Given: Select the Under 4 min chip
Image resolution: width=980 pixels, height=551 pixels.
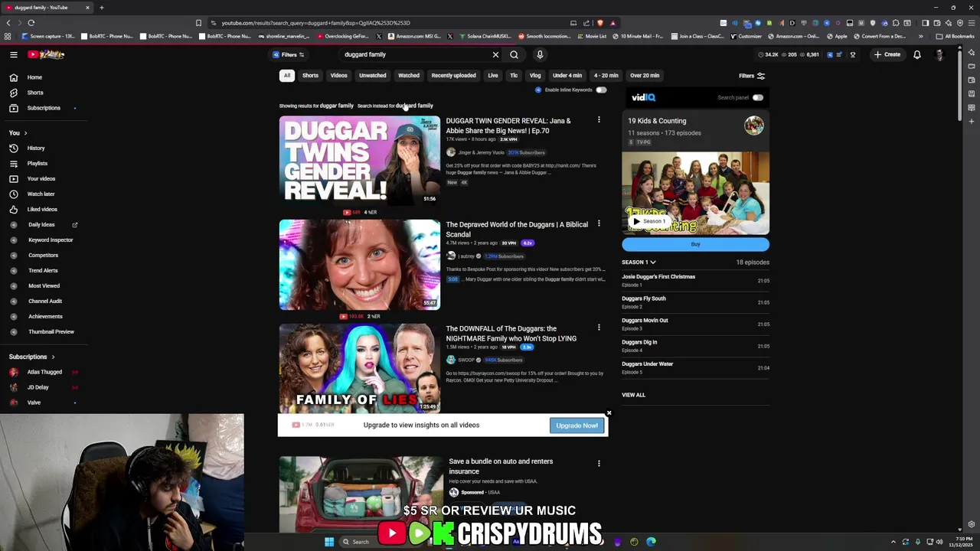Looking at the screenshot, I should click(x=567, y=76).
